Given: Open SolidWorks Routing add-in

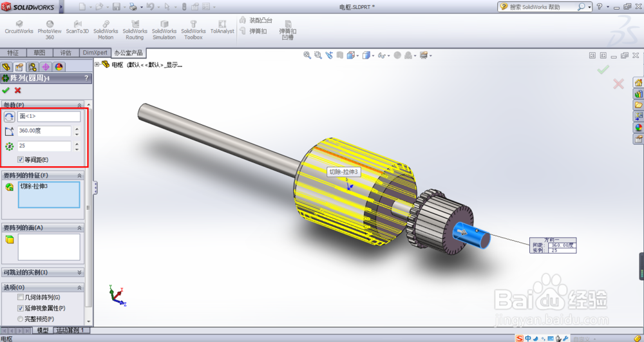Looking at the screenshot, I should (135, 30).
